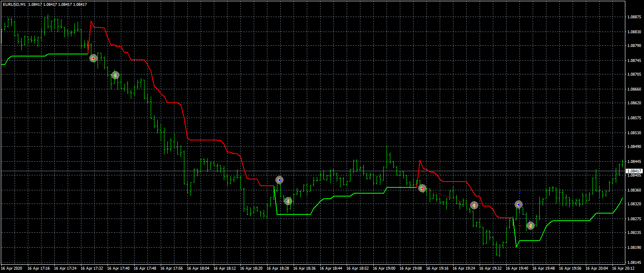
Task: Click the 1.08445 price axis label
Action: tap(635, 161)
